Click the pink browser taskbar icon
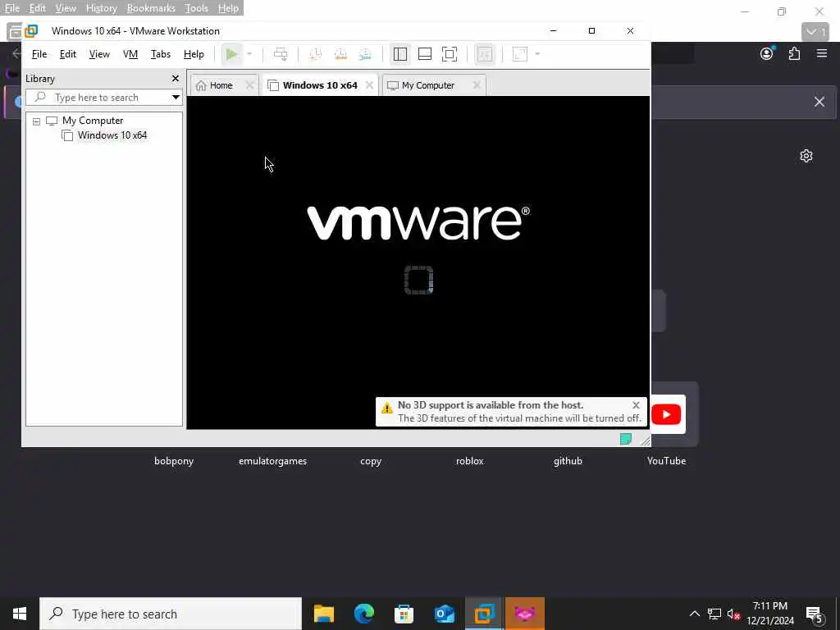This screenshot has width=840, height=630. pyautogui.click(x=524, y=614)
